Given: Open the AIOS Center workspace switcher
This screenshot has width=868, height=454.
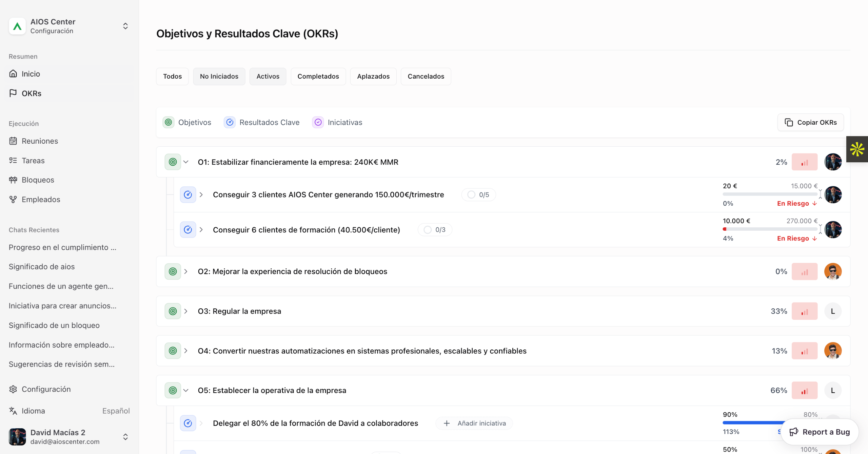Looking at the screenshot, I should 125,26.
